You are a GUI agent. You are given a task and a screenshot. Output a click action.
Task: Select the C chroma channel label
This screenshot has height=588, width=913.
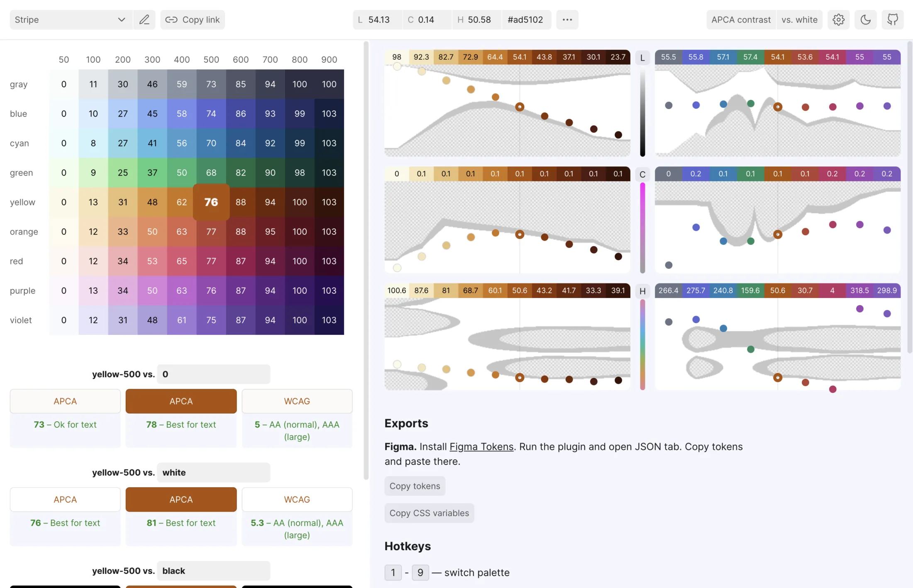click(642, 174)
